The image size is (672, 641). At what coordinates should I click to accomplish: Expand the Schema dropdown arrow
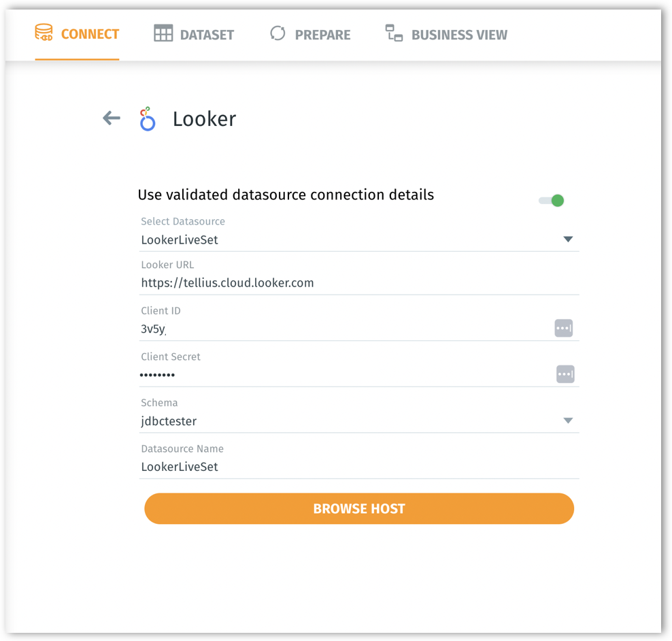(x=568, y=421)
